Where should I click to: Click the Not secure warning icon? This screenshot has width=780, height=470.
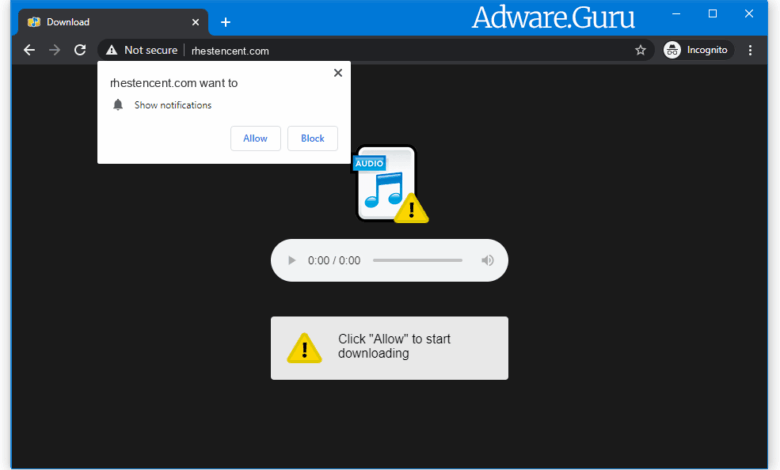click(111, 50)
